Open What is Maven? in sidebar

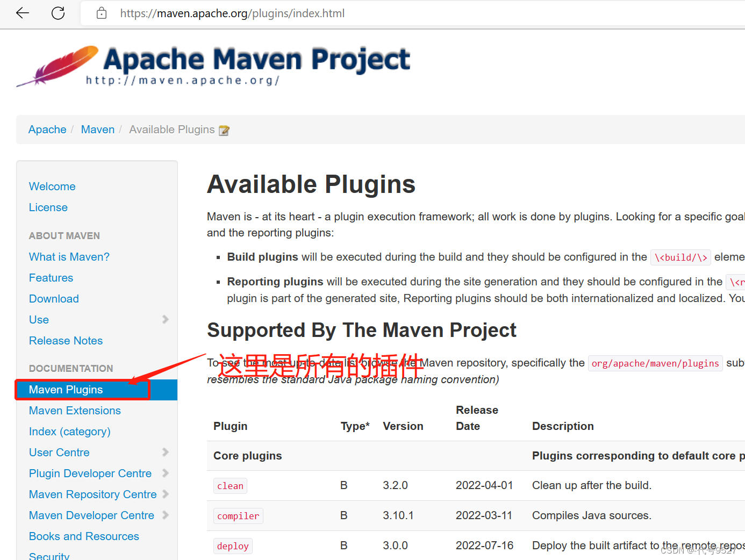(69, 257)
